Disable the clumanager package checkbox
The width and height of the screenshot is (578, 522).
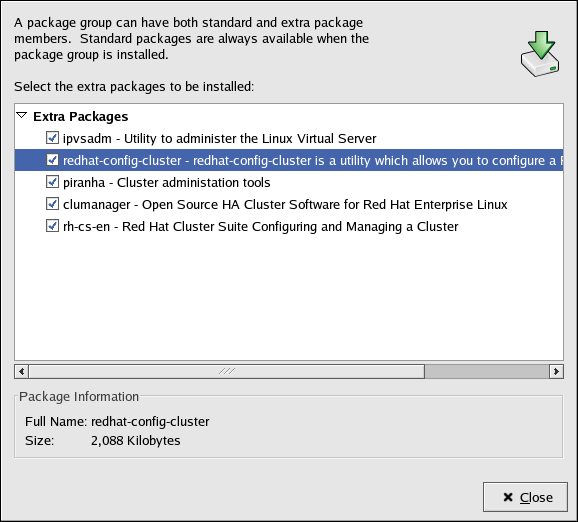(52, 204)
